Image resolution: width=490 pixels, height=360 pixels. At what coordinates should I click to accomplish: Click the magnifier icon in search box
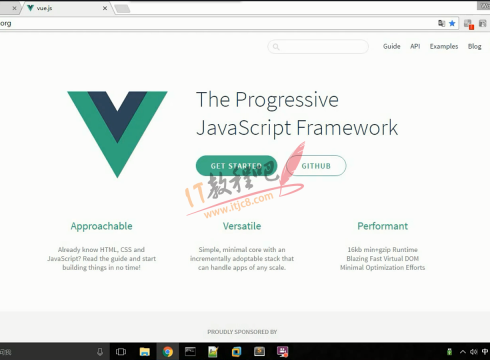[x=276, y=47]
